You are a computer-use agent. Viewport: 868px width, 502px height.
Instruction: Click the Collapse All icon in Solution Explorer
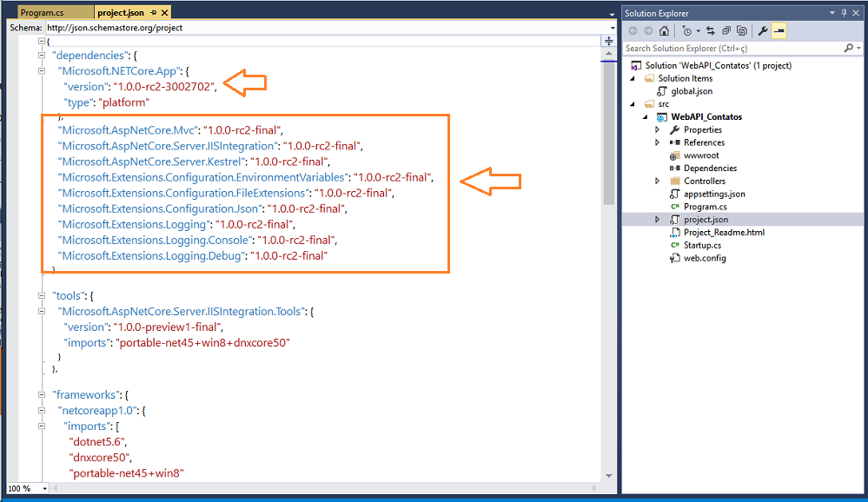[726, 31]
